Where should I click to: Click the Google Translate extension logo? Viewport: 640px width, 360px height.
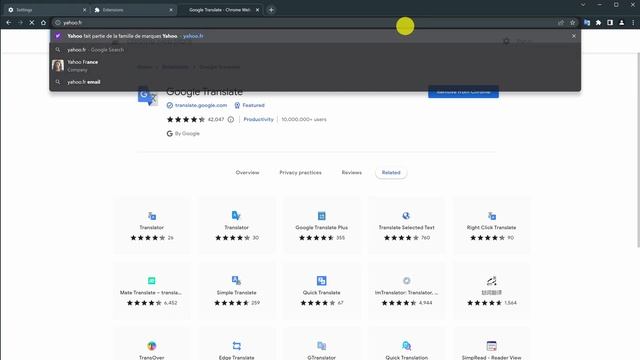(147, 96)
